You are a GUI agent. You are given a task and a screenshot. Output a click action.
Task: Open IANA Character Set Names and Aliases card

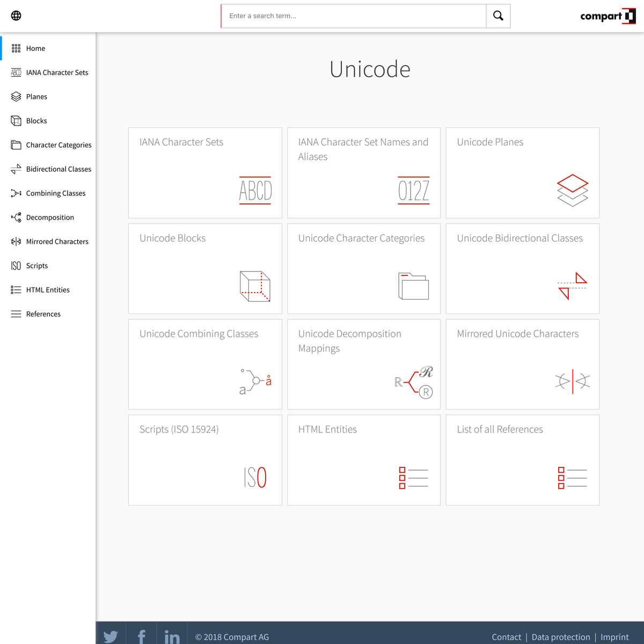pyautogui.click(x=363, y=172)
